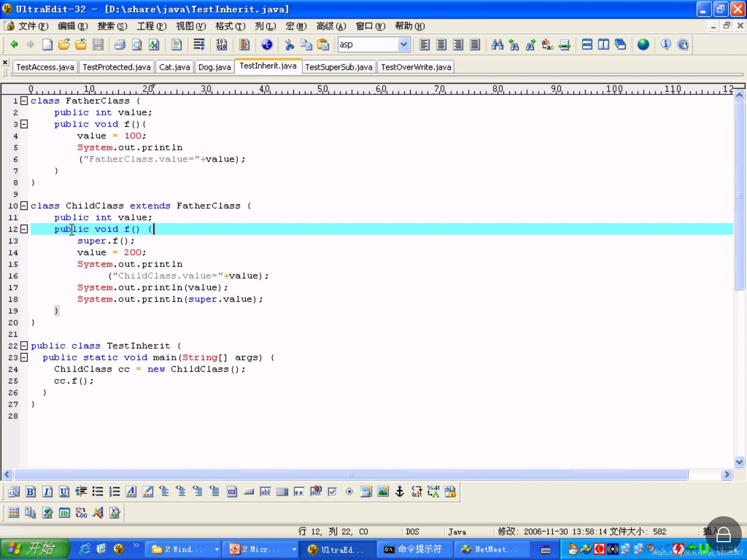This screenshot has height=560, width=747.
Task: Click the Bold HTML formatting icon
Action: point(31,491)
